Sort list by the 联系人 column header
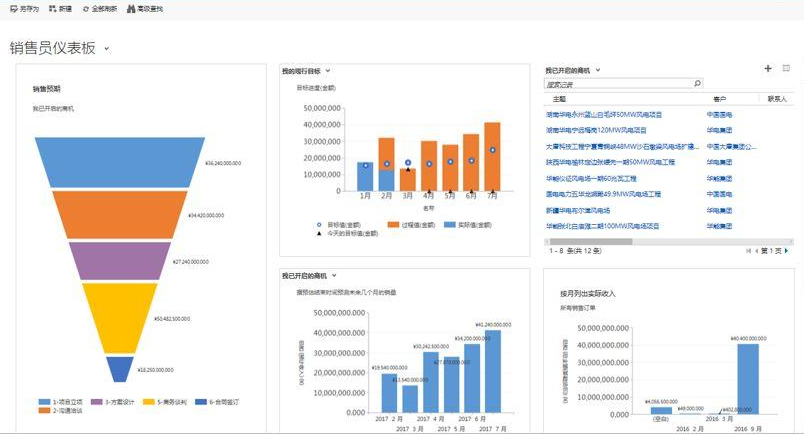804x434 pixels. click(777, 99)
